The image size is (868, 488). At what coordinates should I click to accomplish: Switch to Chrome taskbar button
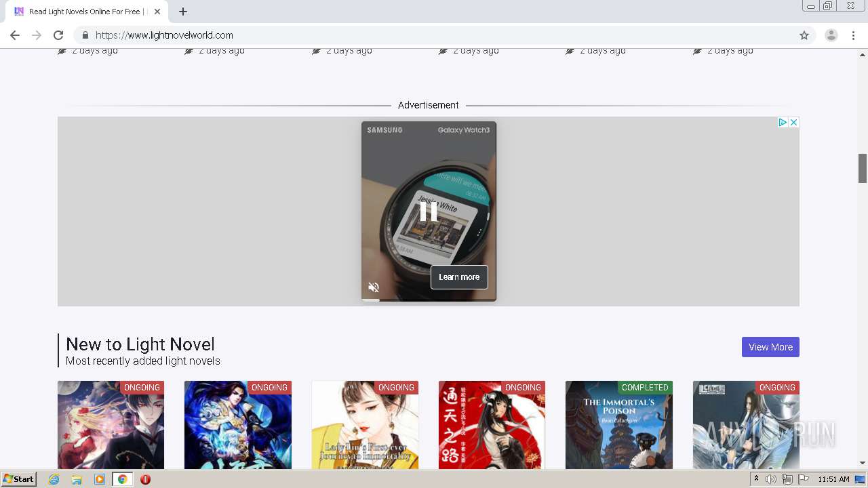coord(122,479)
